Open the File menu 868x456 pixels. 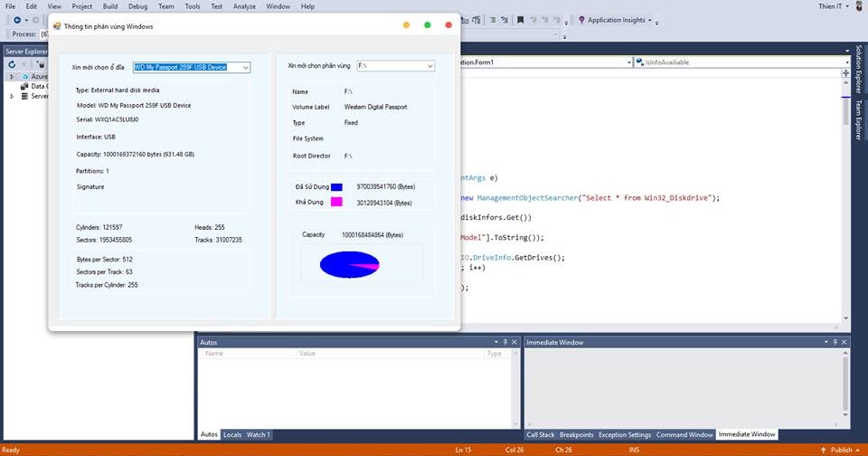point(10,6)
